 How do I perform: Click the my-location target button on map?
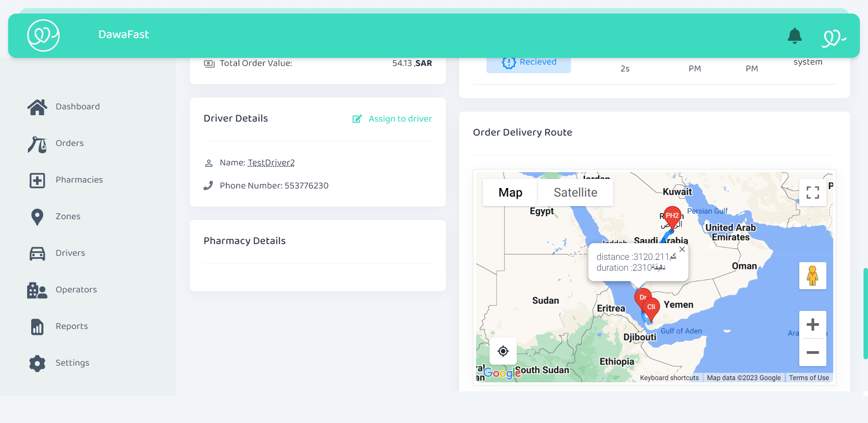coord(503,351)
